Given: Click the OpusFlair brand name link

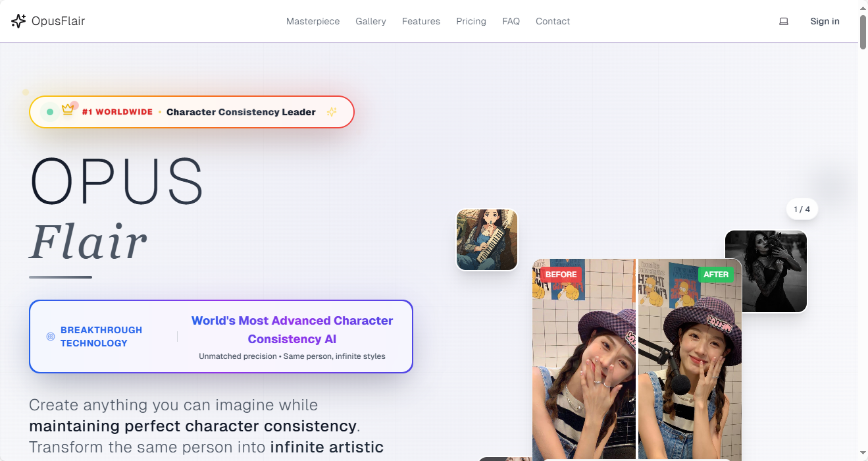Looking at the screenshot, I should tap(58, 21).
